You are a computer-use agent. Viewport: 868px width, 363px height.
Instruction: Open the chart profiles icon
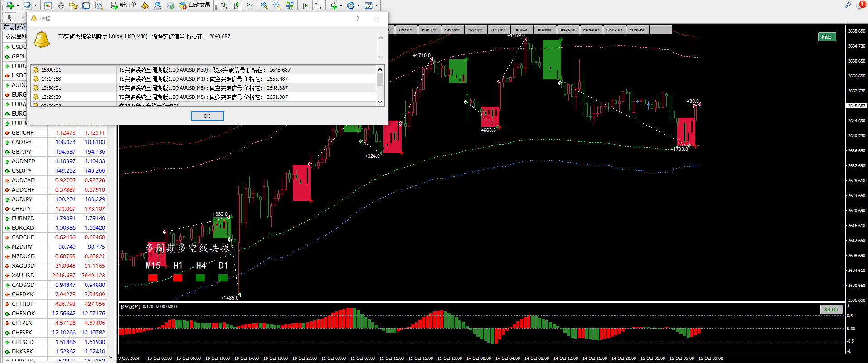(27, 5)
